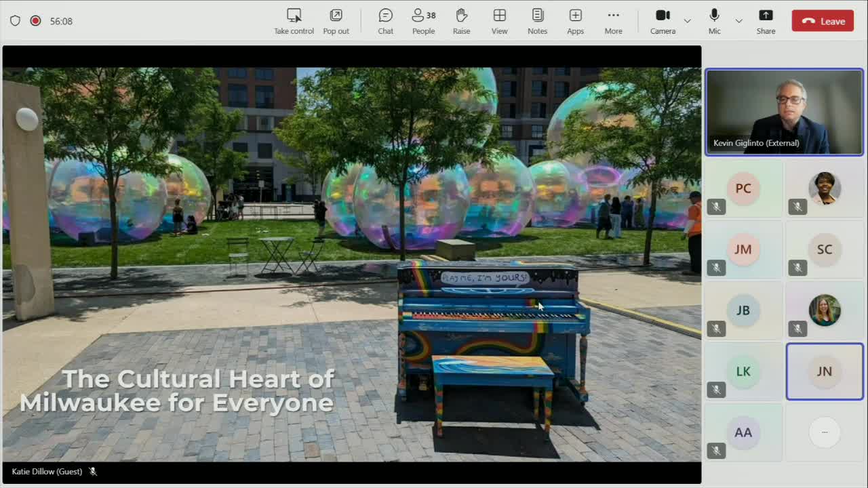The width and height of the screenshot is (868, 488).
Task: Open the More actions menu
Action: [x=614, y=21]
